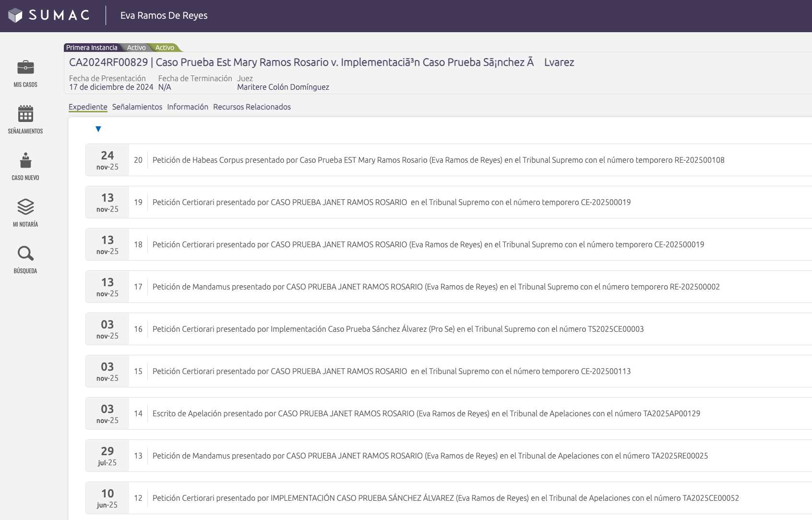
Task: Open the Recursos Relacionados tab
Action: pos(251,107)
